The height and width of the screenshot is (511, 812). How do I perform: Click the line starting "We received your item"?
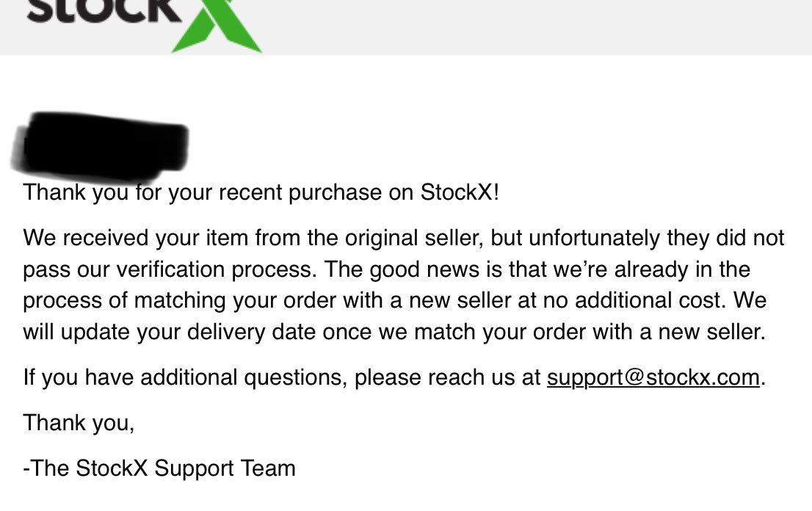click(403, 238)
